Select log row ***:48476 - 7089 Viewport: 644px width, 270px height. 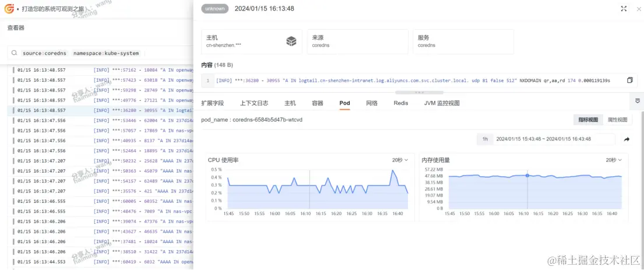(x=101, y=211)
